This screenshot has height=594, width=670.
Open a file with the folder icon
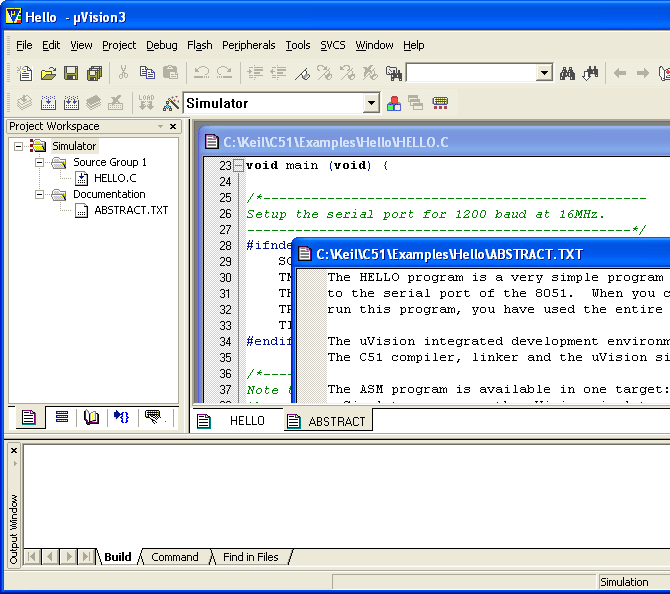(48, 74)
